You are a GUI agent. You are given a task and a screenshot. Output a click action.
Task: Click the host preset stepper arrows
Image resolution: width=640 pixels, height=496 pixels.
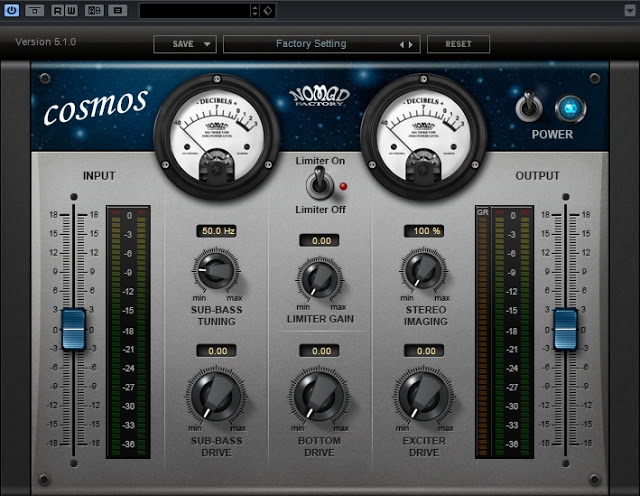point(255,11)
